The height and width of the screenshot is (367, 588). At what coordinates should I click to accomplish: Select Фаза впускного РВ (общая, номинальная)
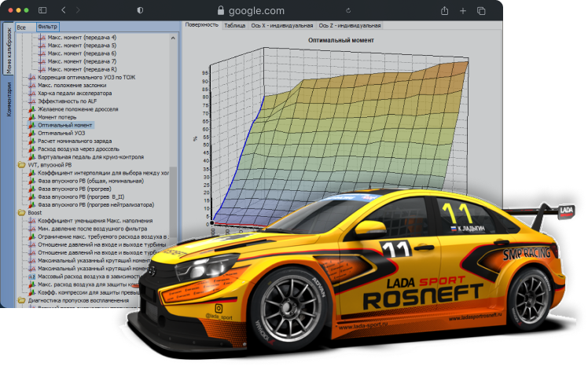pyautogui.click(x=90, y=181)
